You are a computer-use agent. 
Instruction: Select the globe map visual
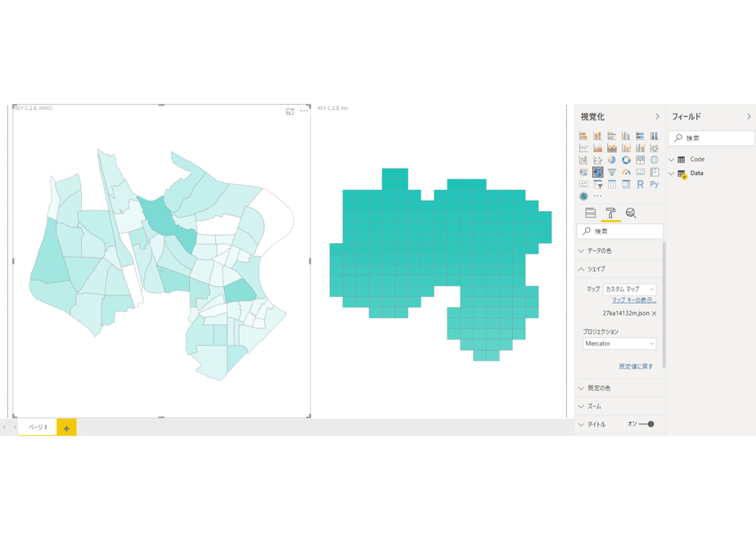(655, 160)
